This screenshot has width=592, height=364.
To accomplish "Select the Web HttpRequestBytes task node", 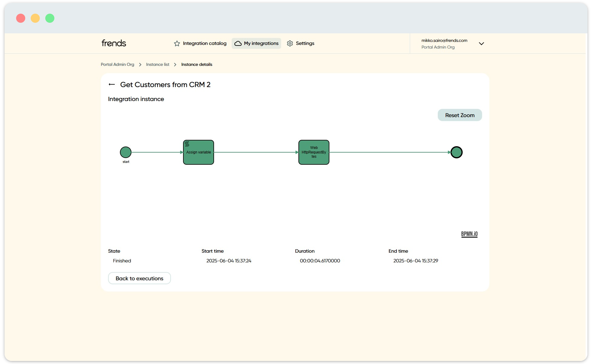I will point(314,152).
